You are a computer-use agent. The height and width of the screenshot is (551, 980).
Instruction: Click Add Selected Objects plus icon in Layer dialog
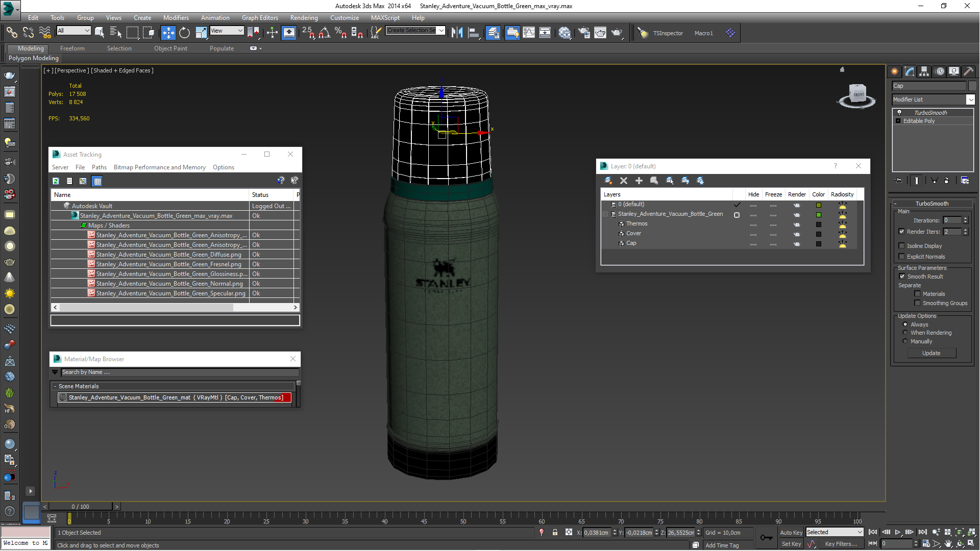pyautogui.click(x=639, y=181)
